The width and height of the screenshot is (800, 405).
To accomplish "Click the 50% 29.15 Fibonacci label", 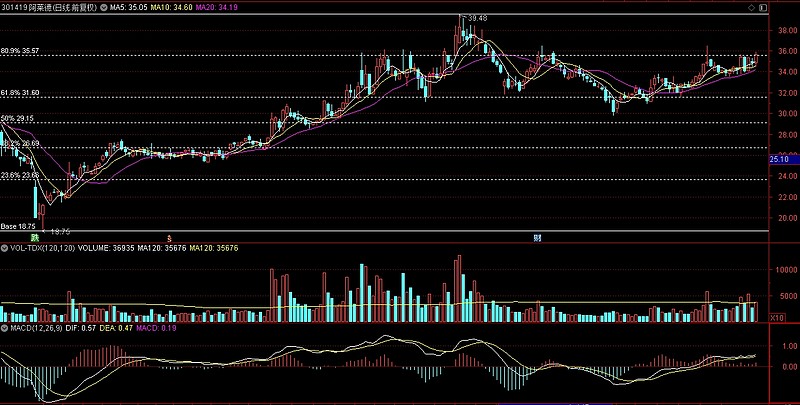I will 17,118.
